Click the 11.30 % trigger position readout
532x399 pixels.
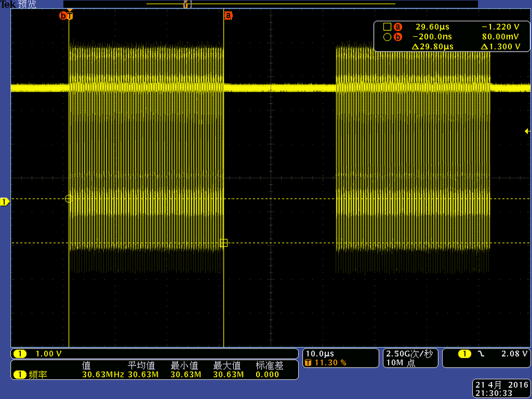click(x=331, y=363)
